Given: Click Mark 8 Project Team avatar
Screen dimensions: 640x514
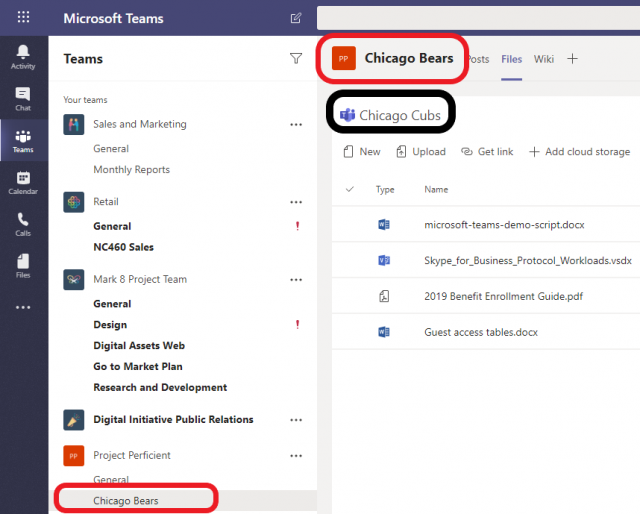Looking at the screenshot, I should (74, 280).
